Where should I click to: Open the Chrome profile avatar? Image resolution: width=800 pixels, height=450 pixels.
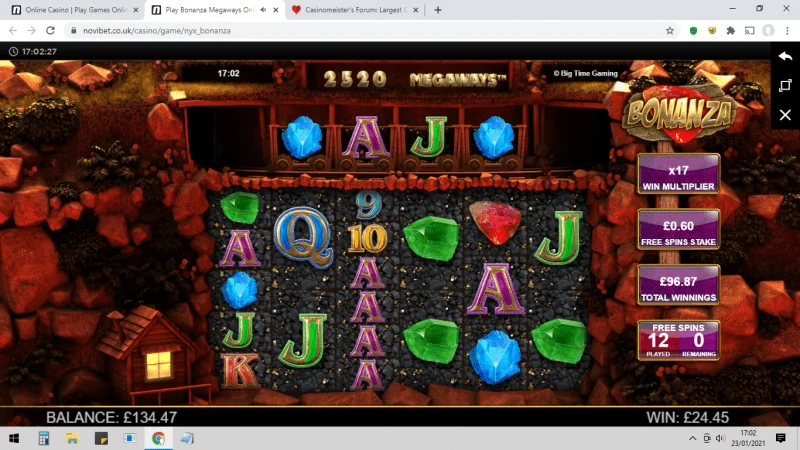point(768,31)
